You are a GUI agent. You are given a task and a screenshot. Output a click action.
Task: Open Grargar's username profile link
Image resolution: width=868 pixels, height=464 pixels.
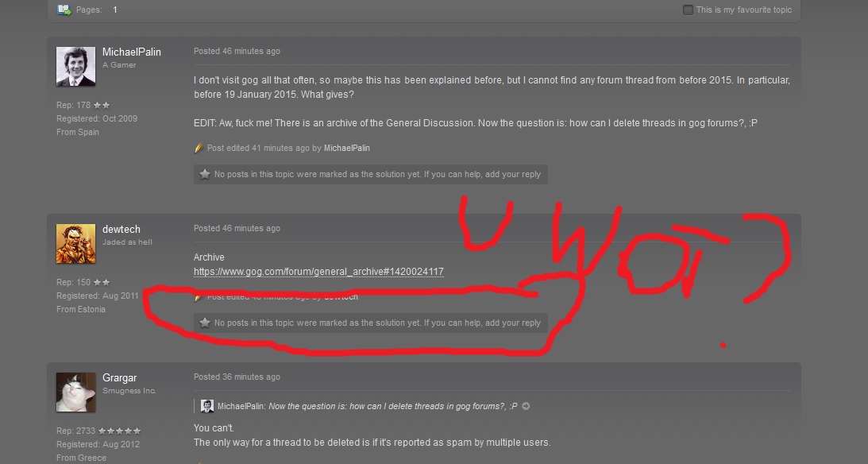[x=120, y=377]
